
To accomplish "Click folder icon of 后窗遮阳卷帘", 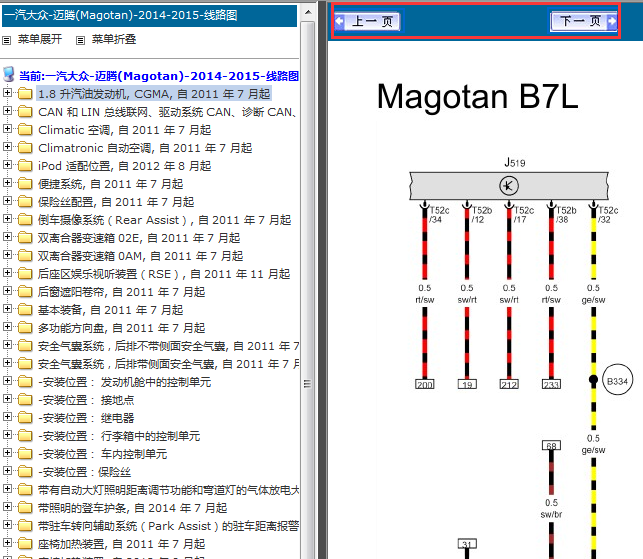I will tap(25, 292).
